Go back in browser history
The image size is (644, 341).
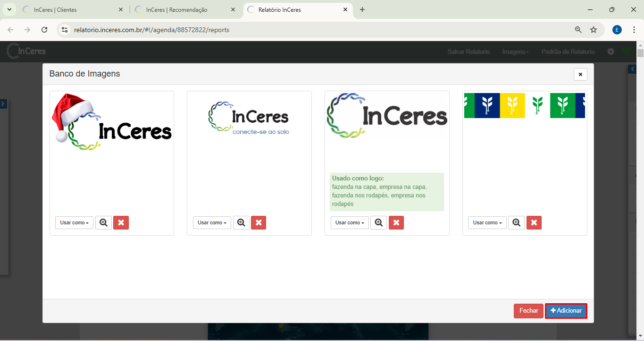point(10,30)
